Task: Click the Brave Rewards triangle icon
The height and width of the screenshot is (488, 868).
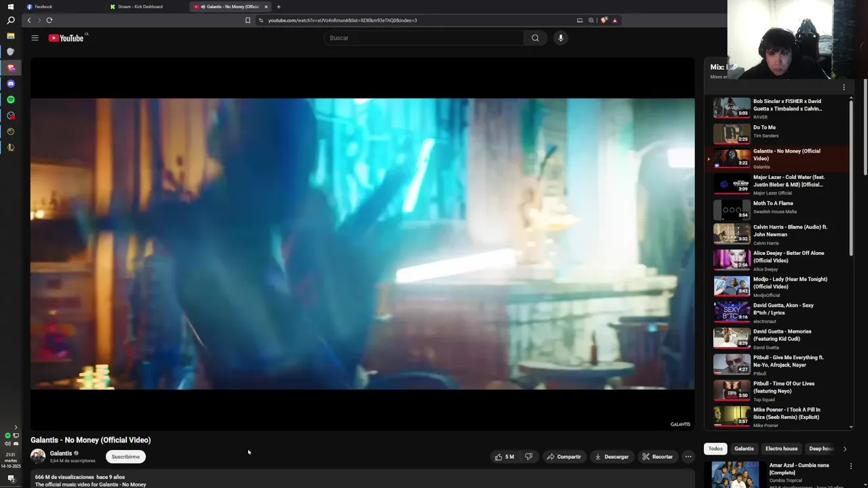Action: 615,20
